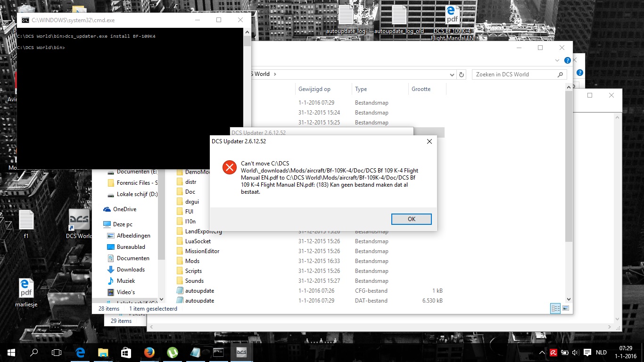The height and width of the screenshot is (362, 644).
Task: Click the NLD input language indicator
Action: [x=601, y=352]
